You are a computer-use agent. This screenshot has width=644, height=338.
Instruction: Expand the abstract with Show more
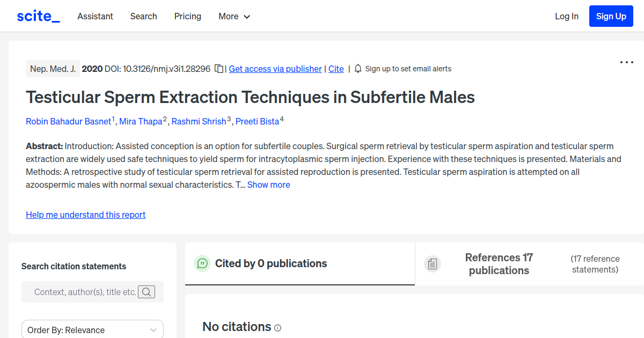(268, 184)
